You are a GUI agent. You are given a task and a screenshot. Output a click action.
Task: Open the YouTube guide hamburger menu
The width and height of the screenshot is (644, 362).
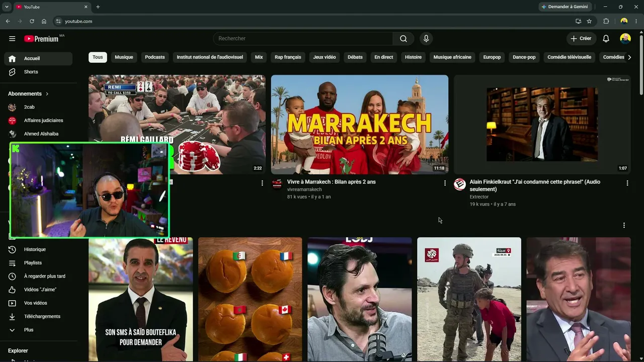(12, 39)
